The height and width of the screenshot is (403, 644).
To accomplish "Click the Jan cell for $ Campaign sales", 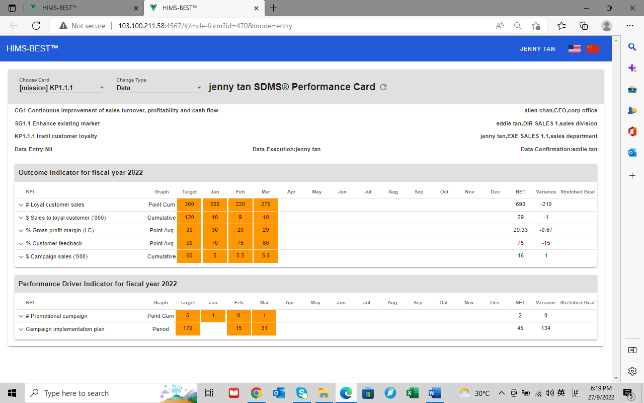I will (x=213, y=255).
